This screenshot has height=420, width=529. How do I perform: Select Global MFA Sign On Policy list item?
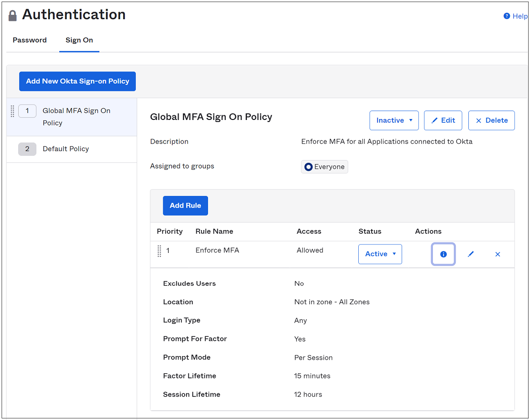tap(77, 117)
